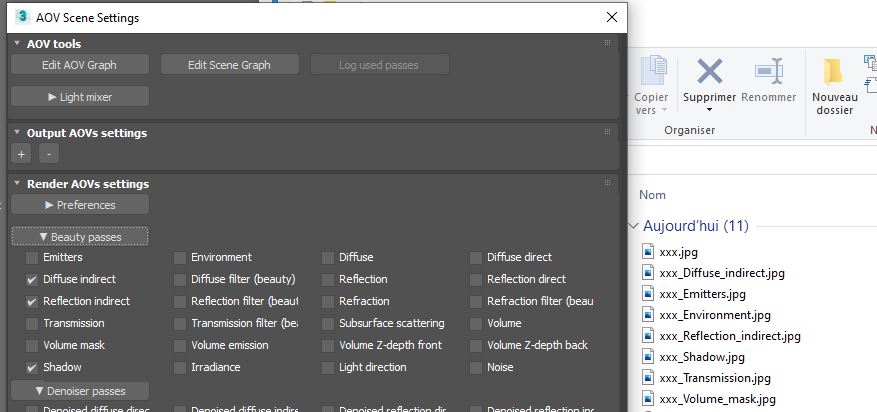Remove output AOV with minus button
Image resolution: width=877 pixels, height=412 pixels.
click(48, 154)
